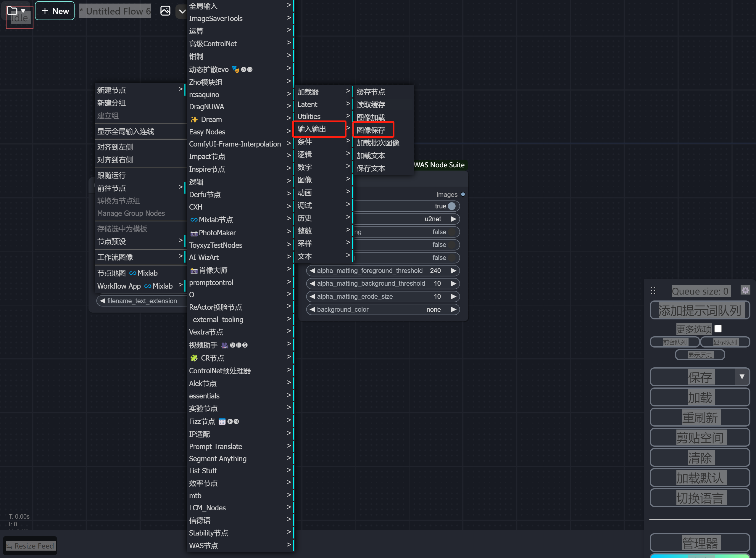
Task: Open background_color next option arrow
Action: [x=454, y=309]
